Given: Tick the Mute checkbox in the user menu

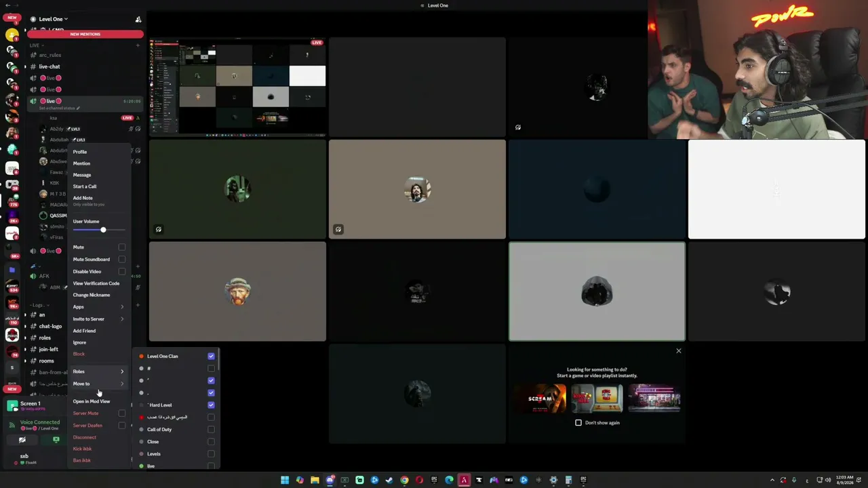Looking at the screenshot, I should (x=122, y=247).
